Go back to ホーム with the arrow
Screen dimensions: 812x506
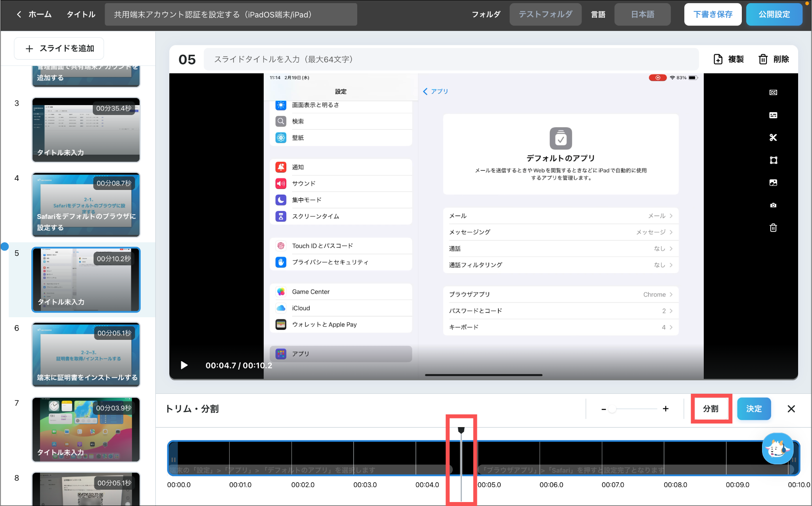(19, 15)
